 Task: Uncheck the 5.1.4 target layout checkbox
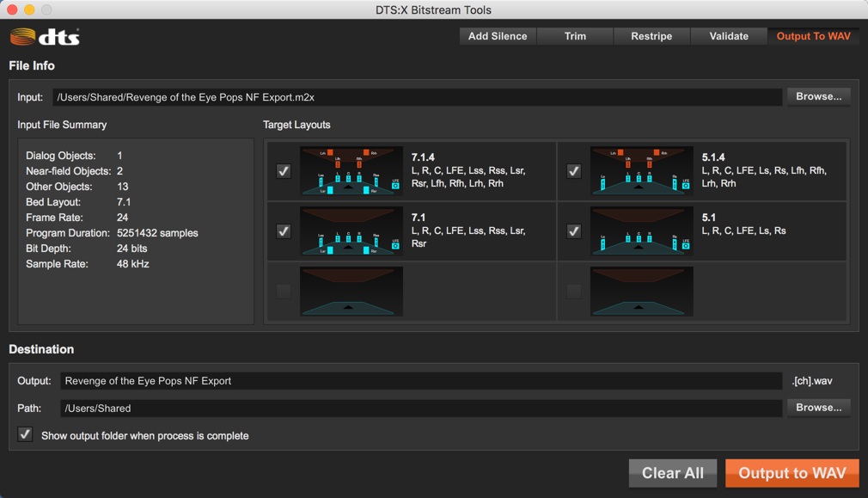[574, 171]
